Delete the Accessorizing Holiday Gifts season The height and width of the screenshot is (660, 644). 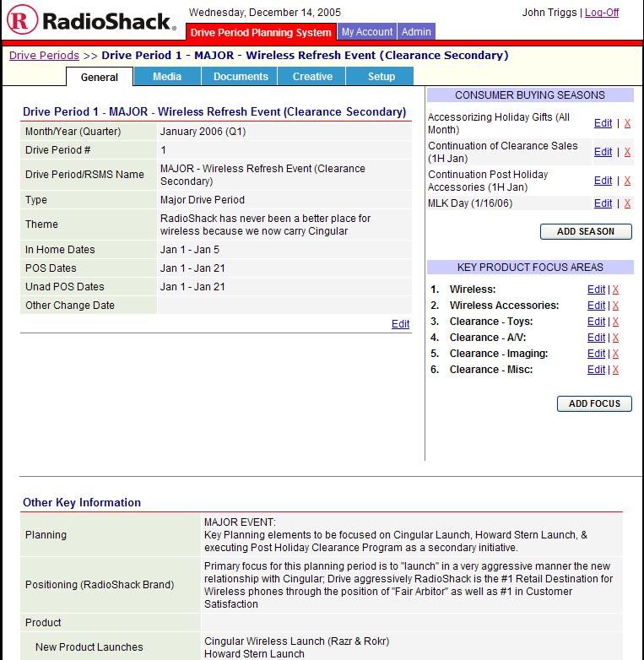pos(627,123)
